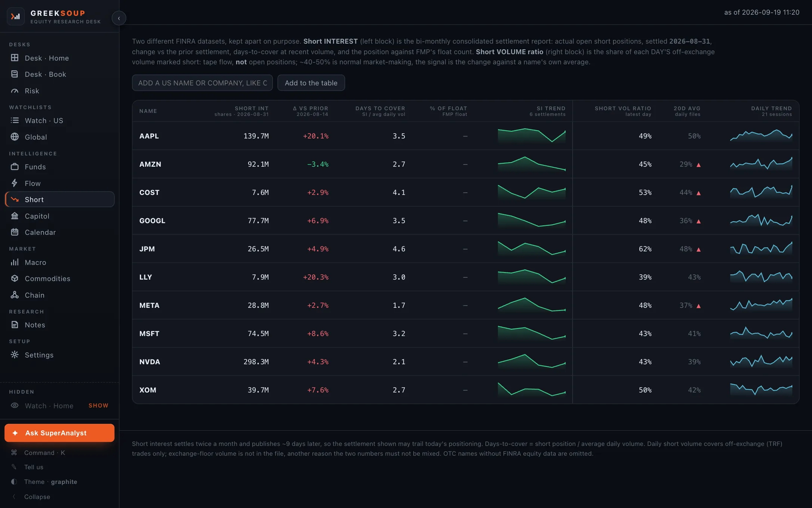Click the NVDA ticker name
The image size is (812, 508).
pos(150,362)
